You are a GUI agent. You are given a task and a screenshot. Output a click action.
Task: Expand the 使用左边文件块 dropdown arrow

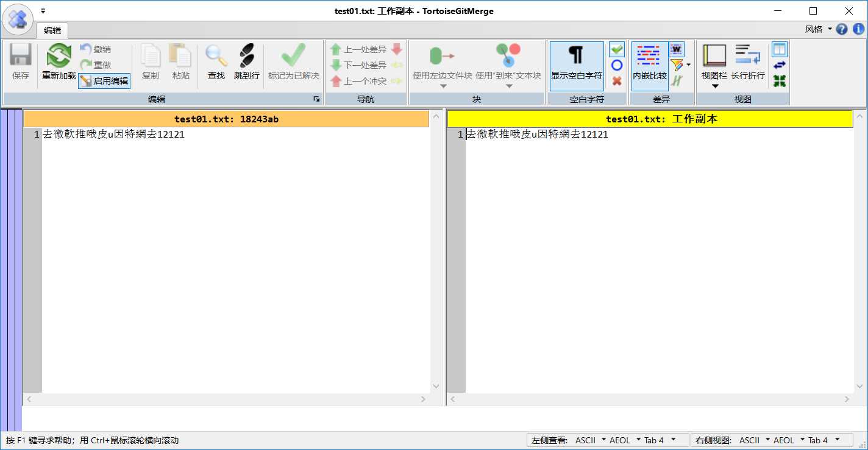tap(443, 86)
